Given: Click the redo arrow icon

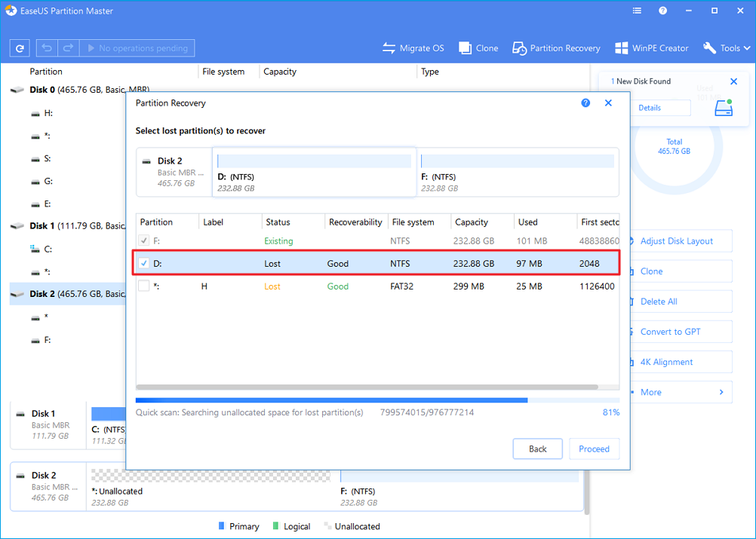Looking at the screenshot, I should [68, 48].
